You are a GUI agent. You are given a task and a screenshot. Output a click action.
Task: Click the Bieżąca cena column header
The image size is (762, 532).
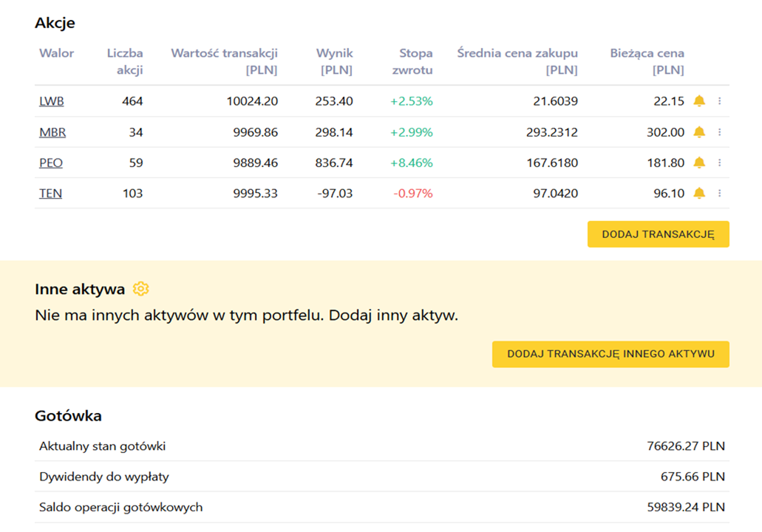pos(647,61)
